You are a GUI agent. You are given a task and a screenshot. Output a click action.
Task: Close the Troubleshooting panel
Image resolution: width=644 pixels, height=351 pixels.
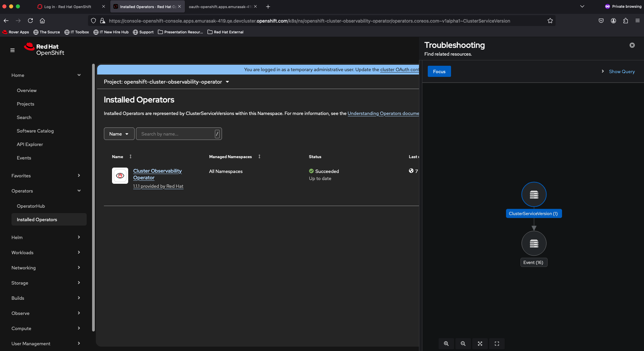pyautogui.click(x=632, y=45)
